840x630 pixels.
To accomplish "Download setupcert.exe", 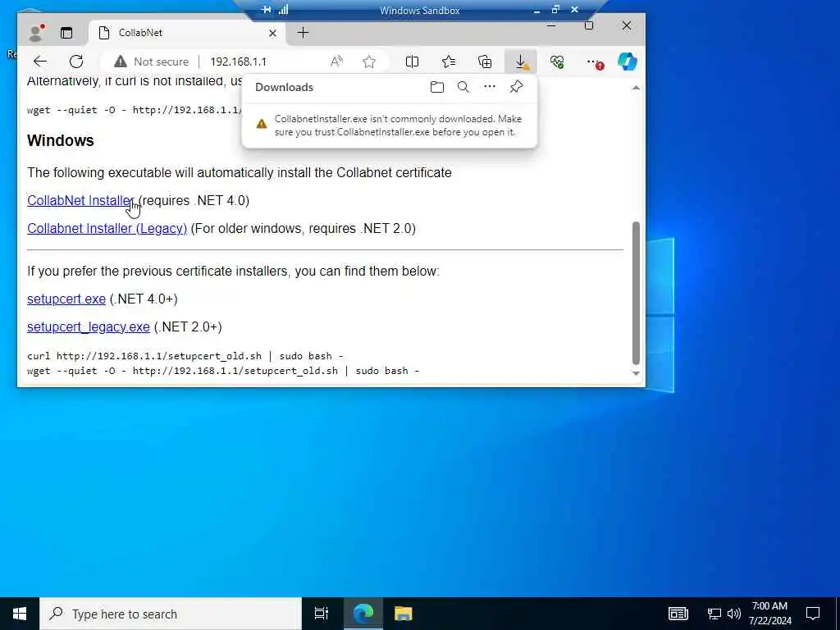I will tap(66, 299).
